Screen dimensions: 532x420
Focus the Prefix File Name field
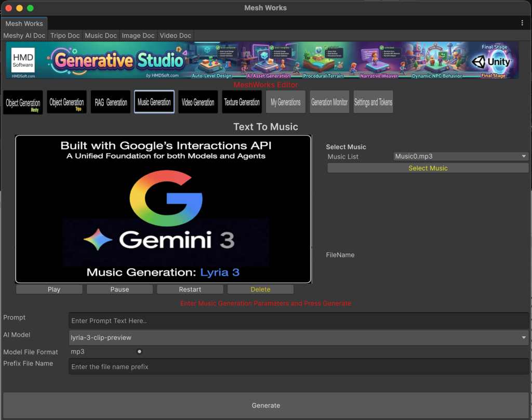click(299, 366)
